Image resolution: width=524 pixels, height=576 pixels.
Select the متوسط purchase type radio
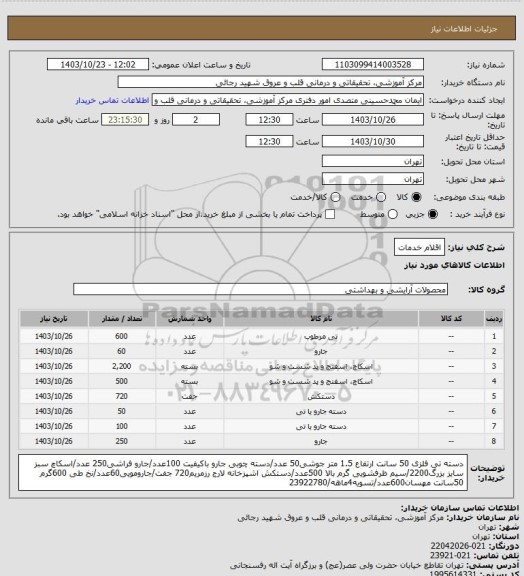point(392,214)
